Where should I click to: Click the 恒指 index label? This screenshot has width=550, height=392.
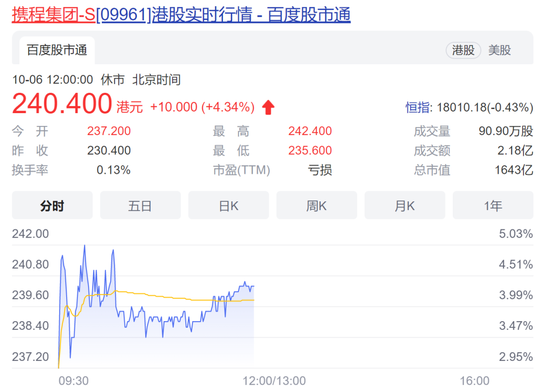point(417,107)
